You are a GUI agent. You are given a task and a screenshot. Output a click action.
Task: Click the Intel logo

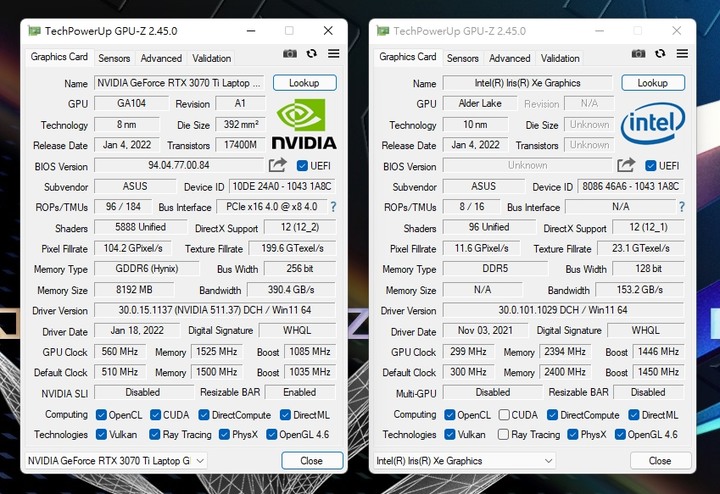[652, 123]
